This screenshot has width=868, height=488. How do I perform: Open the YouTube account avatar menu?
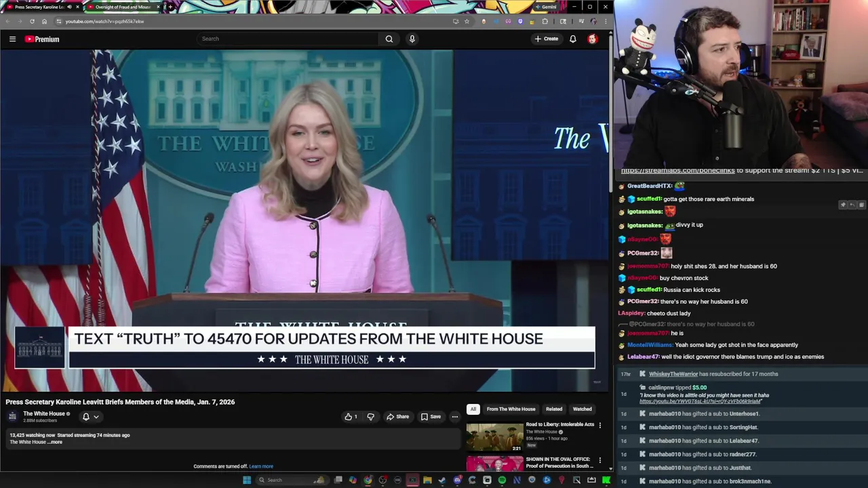592,39
